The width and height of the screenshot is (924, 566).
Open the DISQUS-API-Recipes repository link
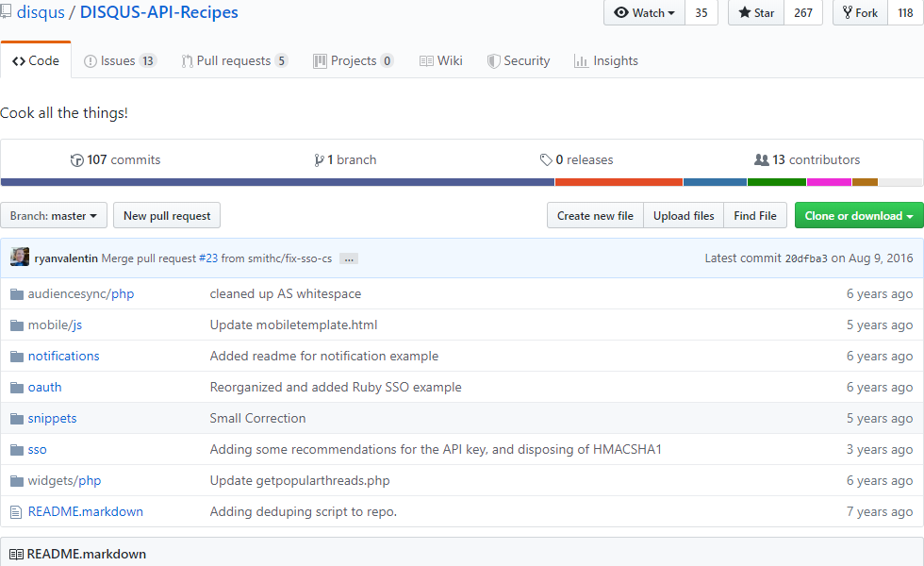[x=159, y=12]
